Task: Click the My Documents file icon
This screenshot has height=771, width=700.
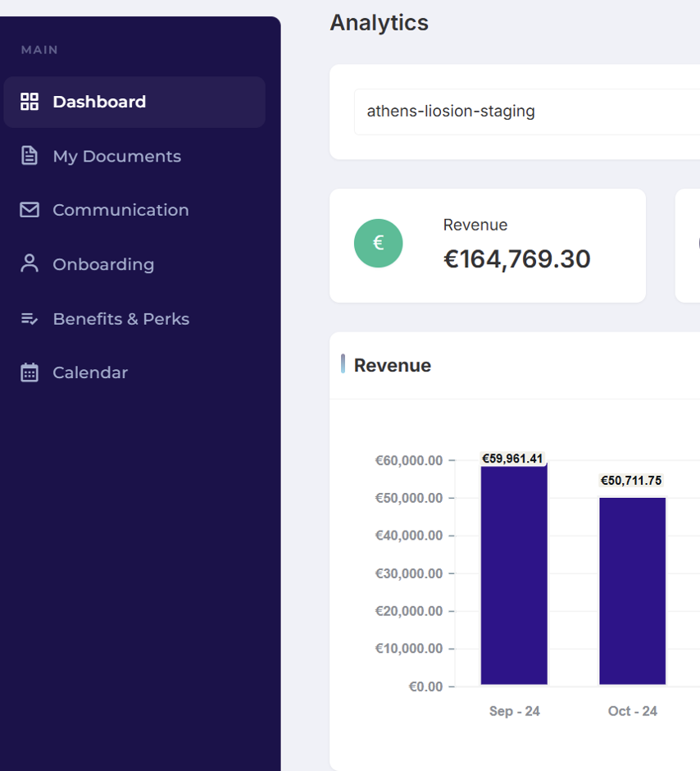Action: click(x=30, y=156)
